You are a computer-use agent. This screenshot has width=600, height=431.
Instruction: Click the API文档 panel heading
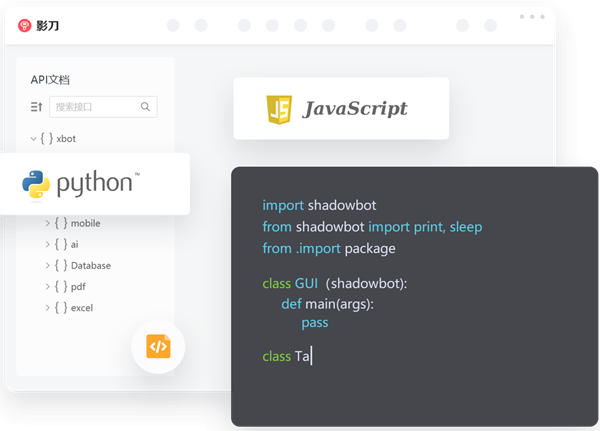[50, 80]
